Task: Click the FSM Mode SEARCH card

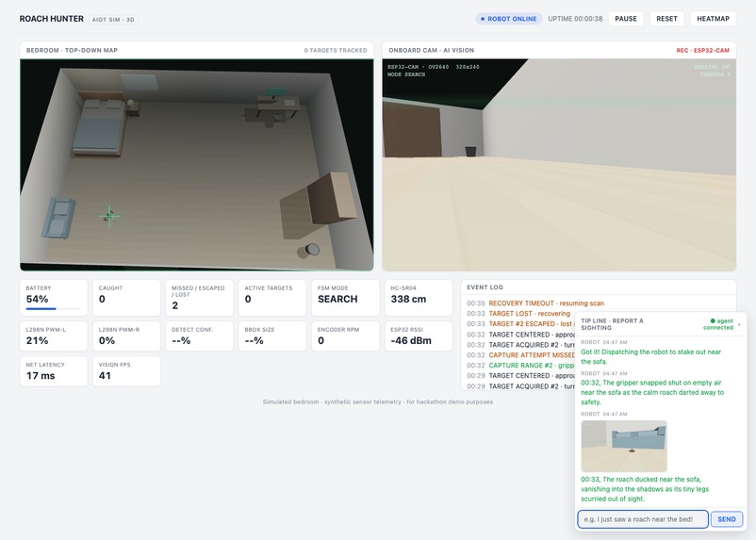Action: 345,298
